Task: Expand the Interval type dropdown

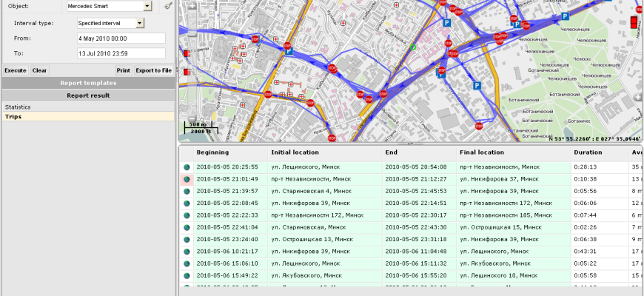Action: [x=140, y=23]
